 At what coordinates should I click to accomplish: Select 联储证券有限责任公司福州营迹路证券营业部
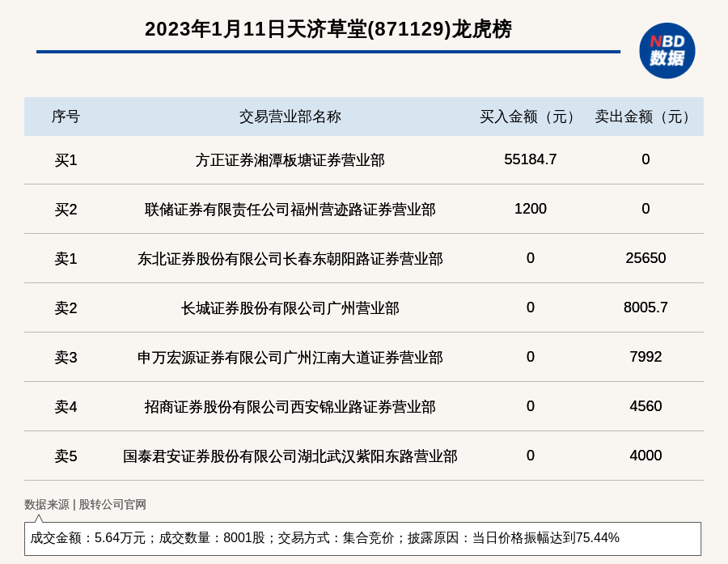click(290, 210)
